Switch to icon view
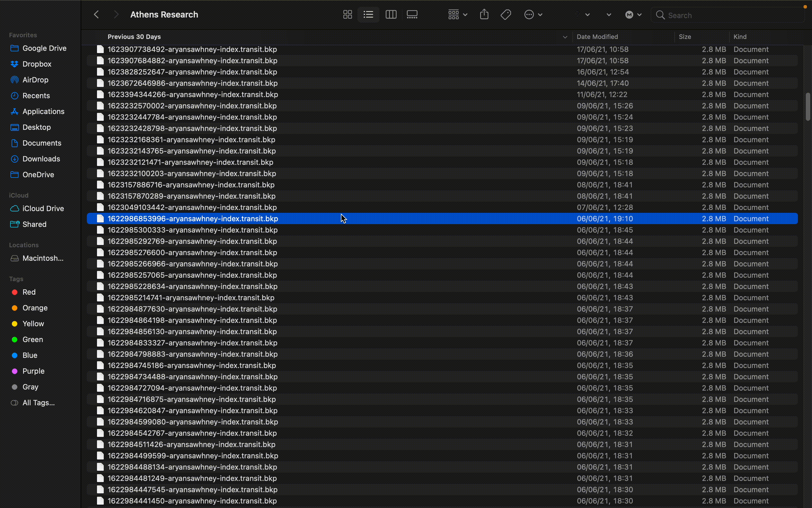The image size is (812, 508). tap(348, 14)
